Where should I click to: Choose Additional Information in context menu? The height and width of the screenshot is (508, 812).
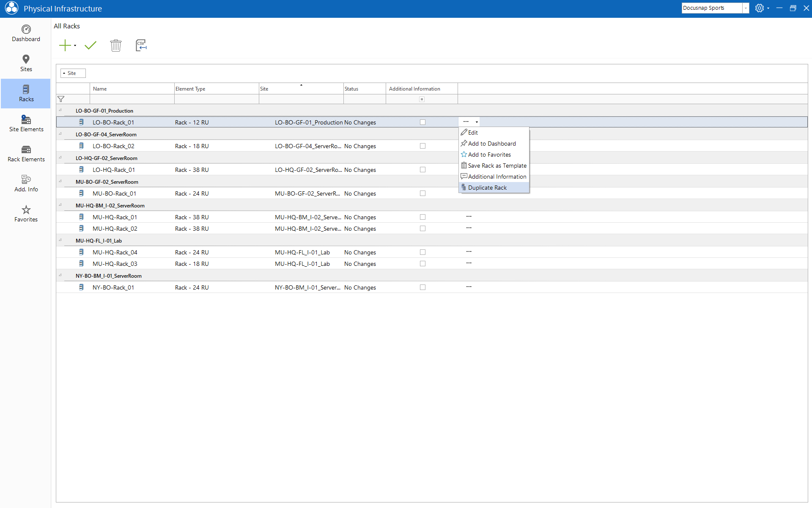[x=494, y=177]
